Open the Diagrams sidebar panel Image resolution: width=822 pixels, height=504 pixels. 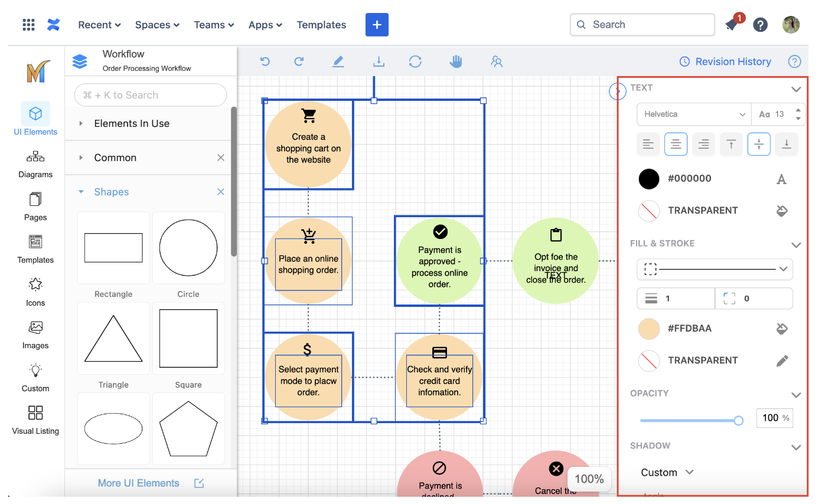[35, 163]
